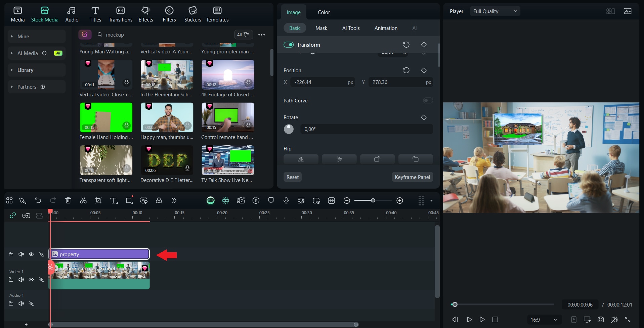Lock the Audio 1 track
The height and width of the screenshot is (328, 644).
pyautogui.click(x=11, y=303)
